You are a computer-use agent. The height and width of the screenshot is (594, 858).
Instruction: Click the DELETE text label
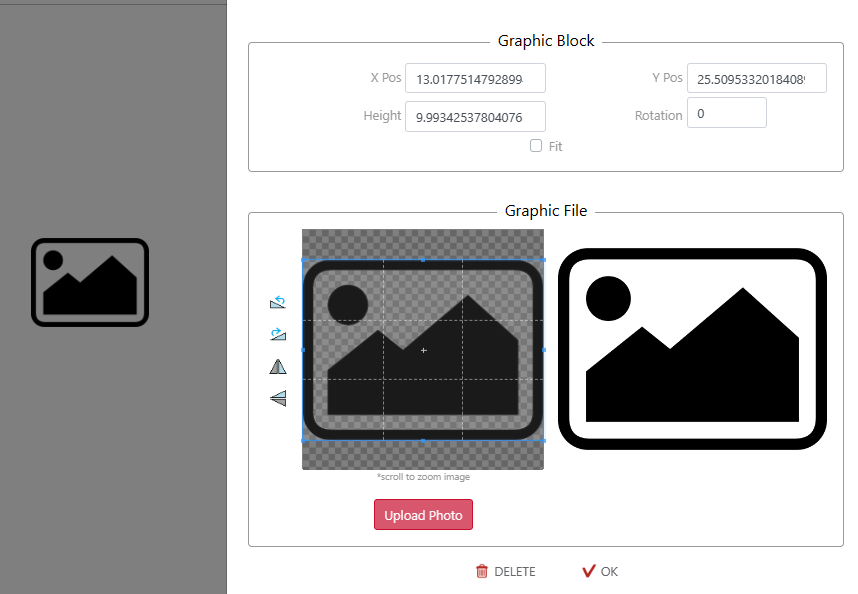pyautogui.click(x=515, y=572)
